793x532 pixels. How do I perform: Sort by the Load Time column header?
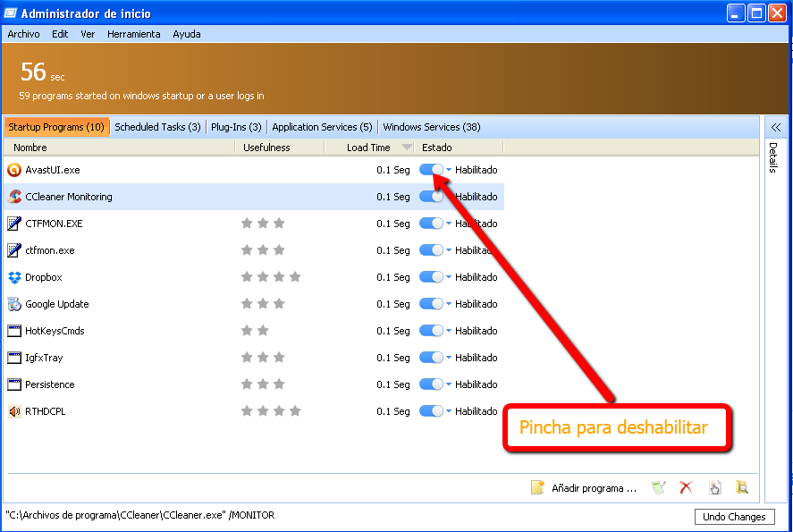pyautogui.click(x=369, y=148)
